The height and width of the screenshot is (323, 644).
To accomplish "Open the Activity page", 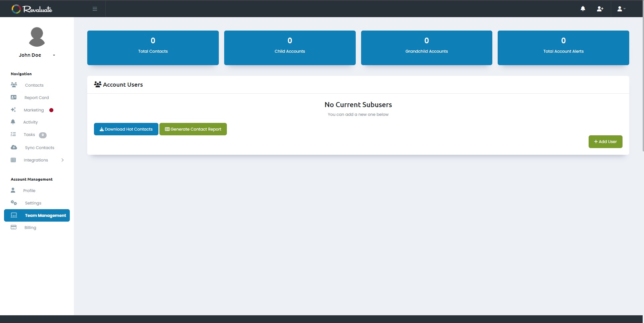I will 31,122.
